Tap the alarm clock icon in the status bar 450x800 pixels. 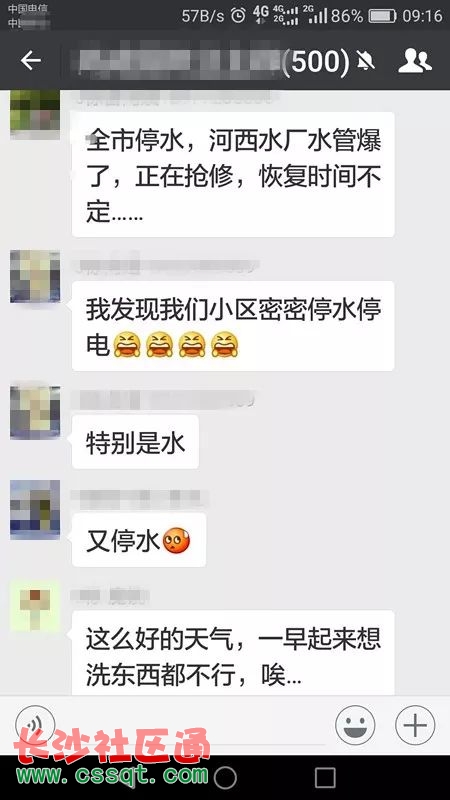click(238, 15)
